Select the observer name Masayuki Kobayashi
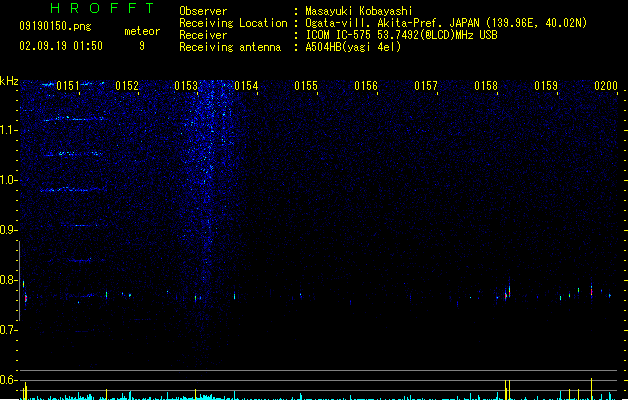Image resolution: width=629 pixels, height=400 pixels. click(359, 11)
